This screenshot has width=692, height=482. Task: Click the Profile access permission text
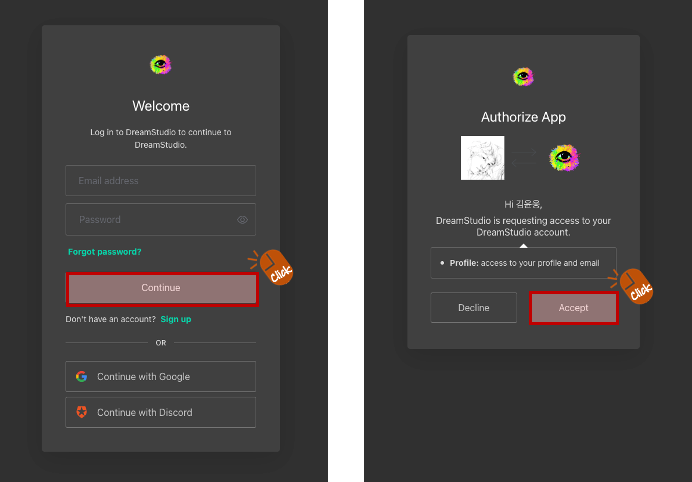(x=524, y=263)
